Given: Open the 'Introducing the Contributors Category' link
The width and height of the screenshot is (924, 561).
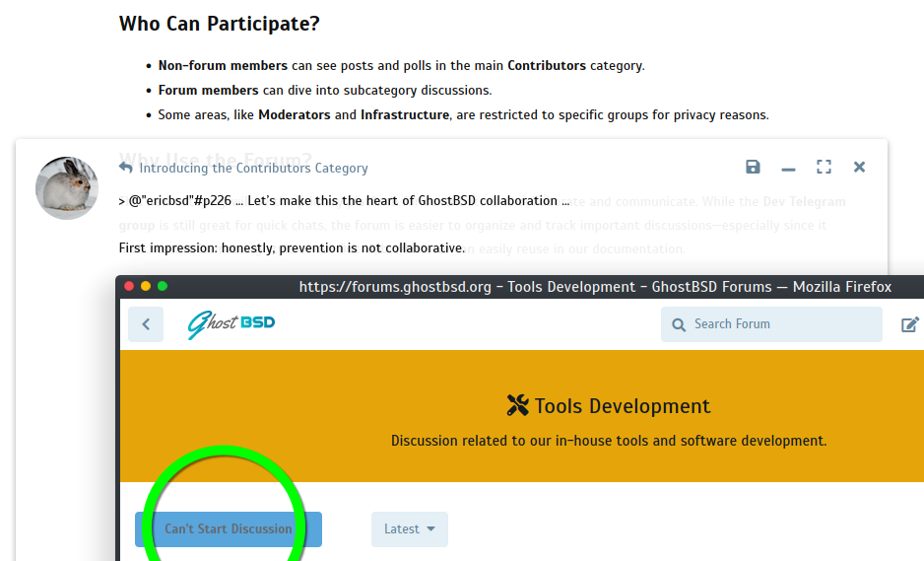Looking at the screenshot, I should point(253,169).
